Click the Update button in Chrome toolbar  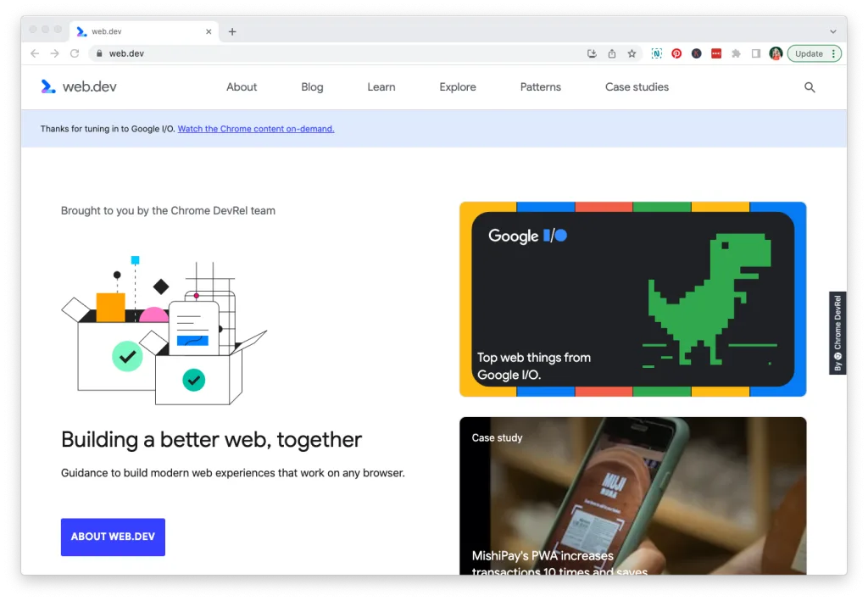tap(815, 53)
